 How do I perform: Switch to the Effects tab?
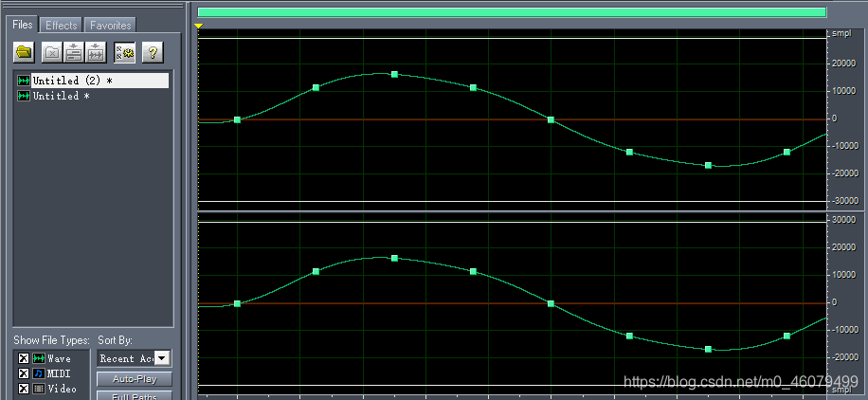(61, 25)
